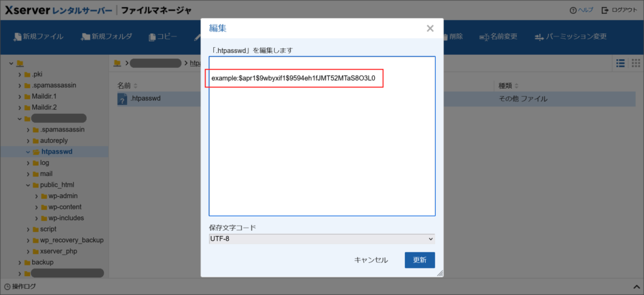Click the breadcrumb root folder icon
The image size is (644, 295).
click(118, 63)
